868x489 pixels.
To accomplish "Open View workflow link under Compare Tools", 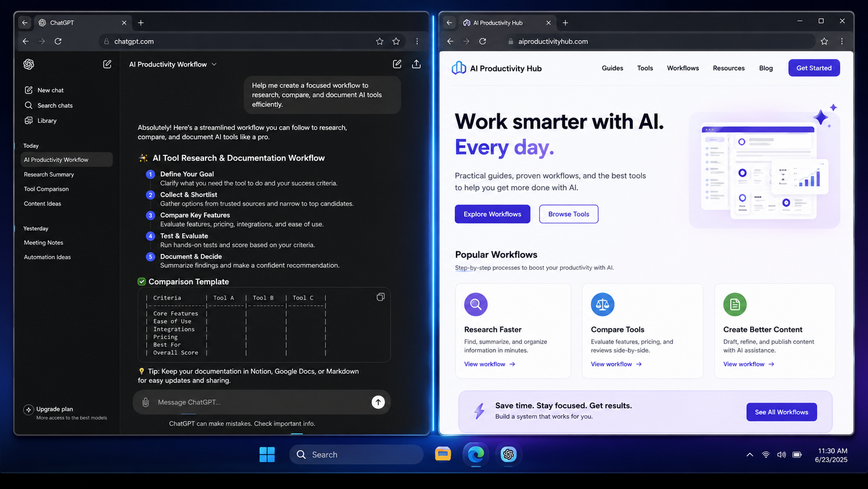I will (x=616, y=364).
